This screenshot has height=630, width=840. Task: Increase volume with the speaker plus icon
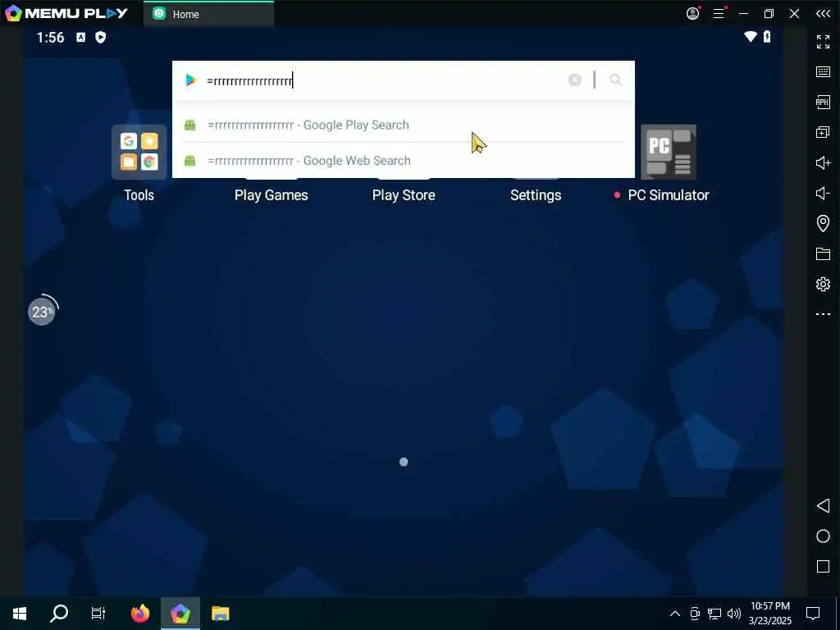pyautogui.click(x=823, y=163)
